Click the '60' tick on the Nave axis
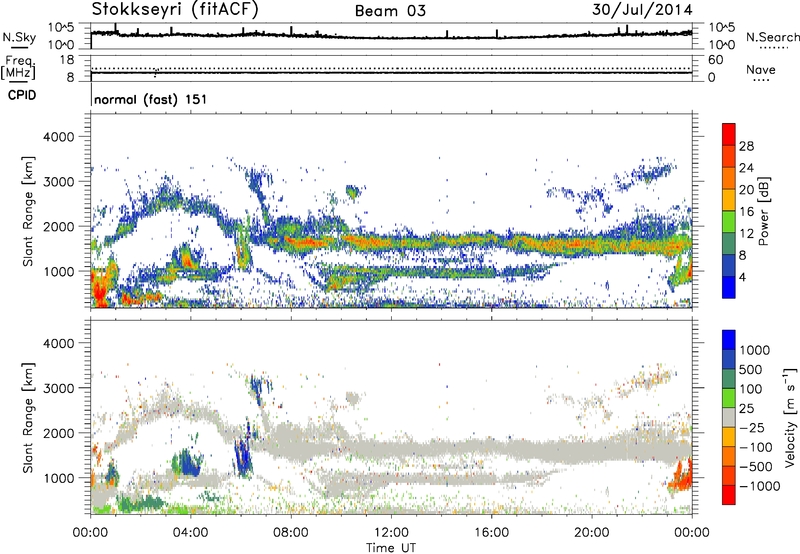Image resolution: width=800 pixels, height=554 pixels. coord(715,60)
